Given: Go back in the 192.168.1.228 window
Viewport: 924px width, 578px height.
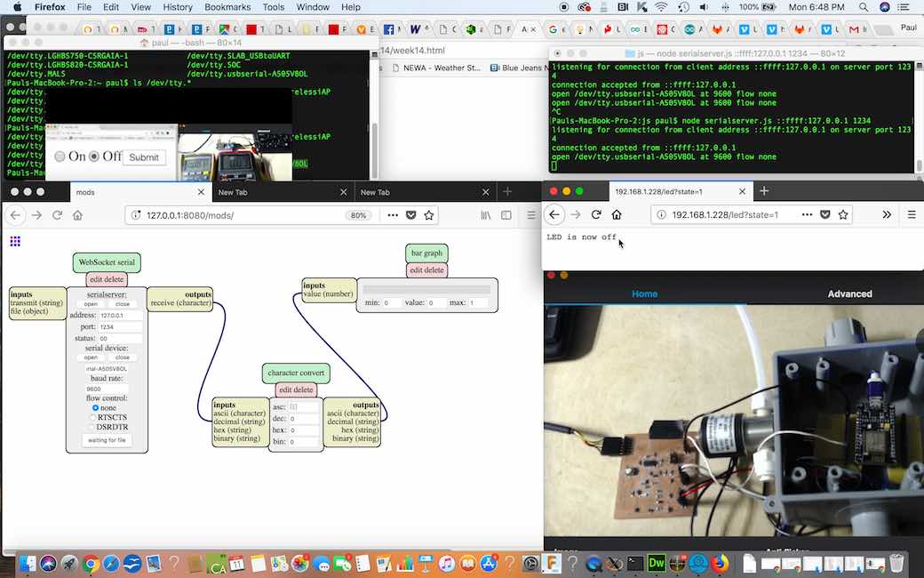Looking at the screenshot, I should click(554, 214).
